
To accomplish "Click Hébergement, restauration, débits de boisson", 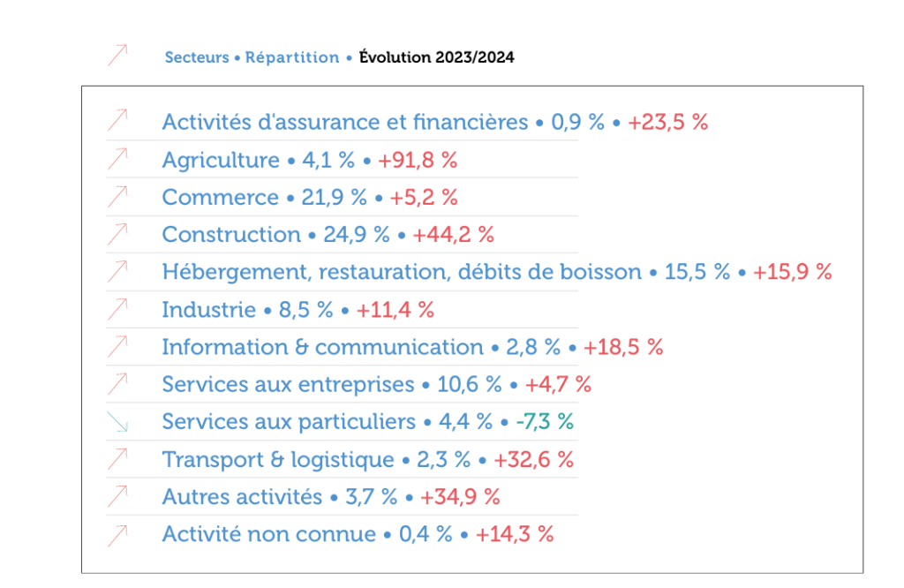I will click(402, 272).
